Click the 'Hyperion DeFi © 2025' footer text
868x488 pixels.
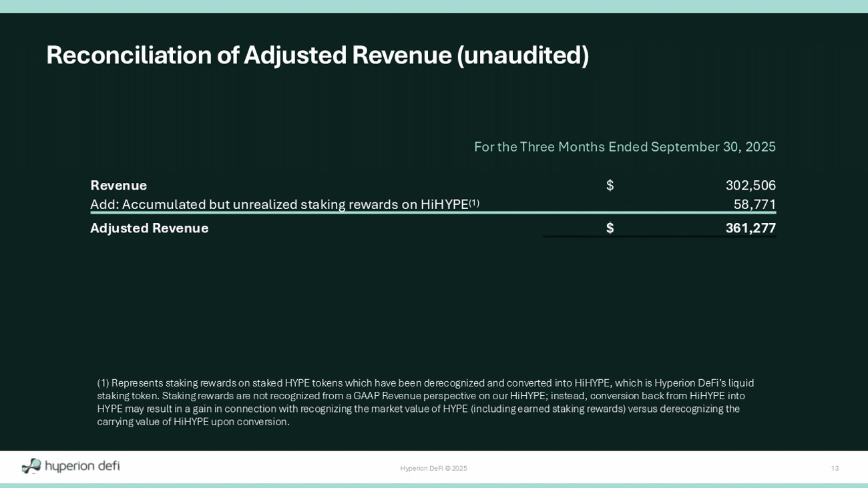click(x=433, y=469)
